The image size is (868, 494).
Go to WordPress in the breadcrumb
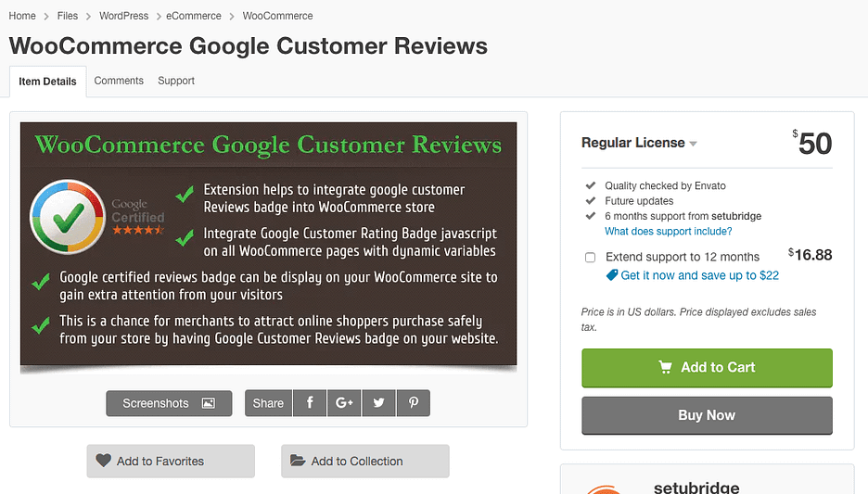click(125, 16)
